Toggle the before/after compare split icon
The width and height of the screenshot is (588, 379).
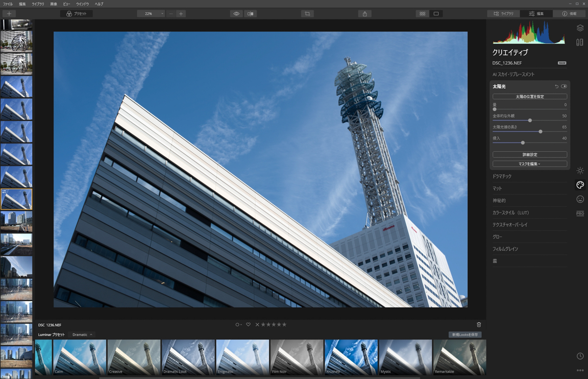(250, 14)
